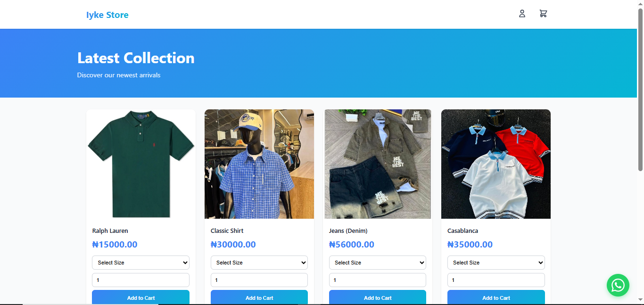The width and height of the screenshot is (644, 305).
Task: Open the shopping cart icon
Action: pyautogui.click(x=543, y=14)
